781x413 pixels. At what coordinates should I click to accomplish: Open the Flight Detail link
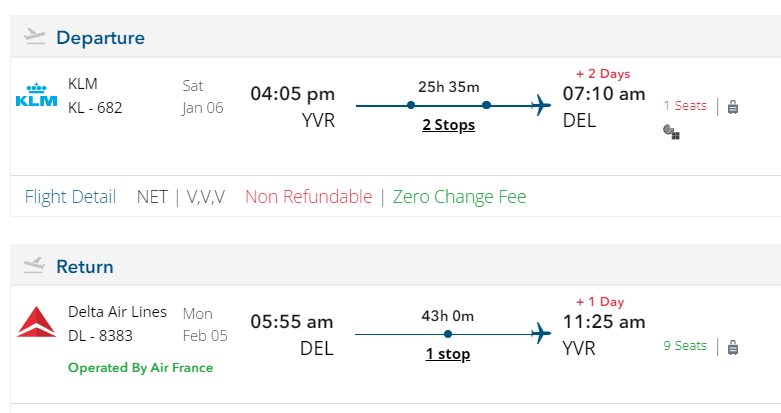70,197
